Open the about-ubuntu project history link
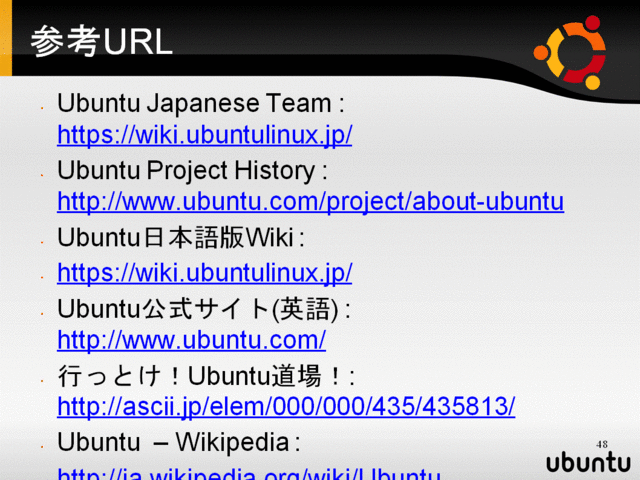 pyautogui.click(x=311, y=202)
